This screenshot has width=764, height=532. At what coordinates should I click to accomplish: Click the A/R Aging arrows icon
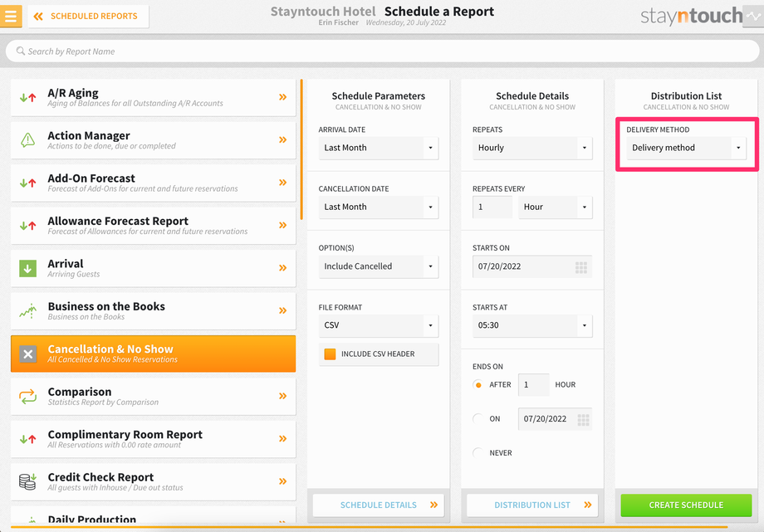click(27, 97)
